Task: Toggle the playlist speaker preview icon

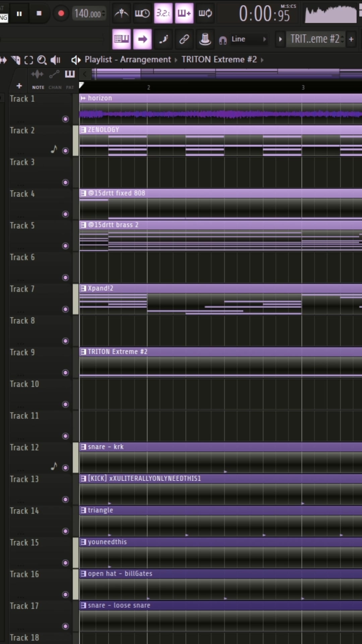Action: 55,60
